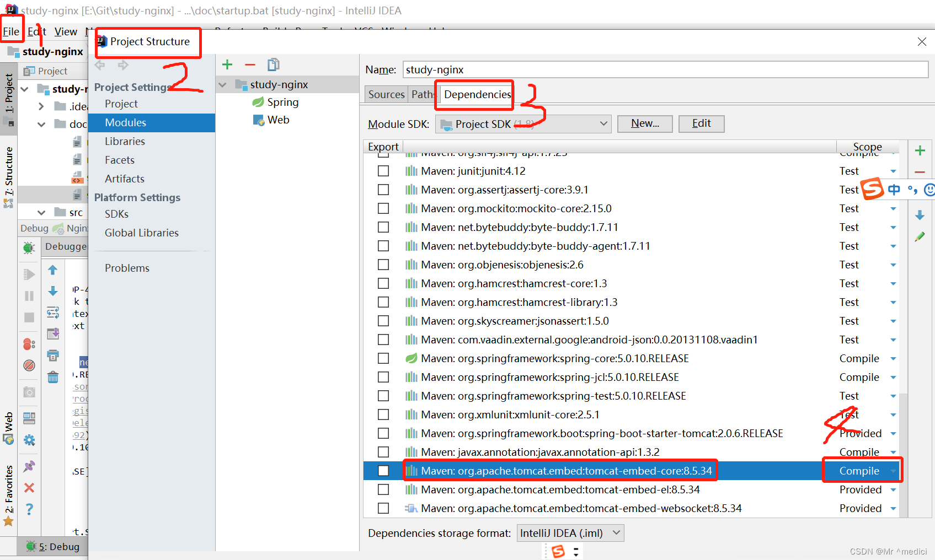Check export for assertj-core:3.9.1

pyautogui.click(x=383, y=190)
